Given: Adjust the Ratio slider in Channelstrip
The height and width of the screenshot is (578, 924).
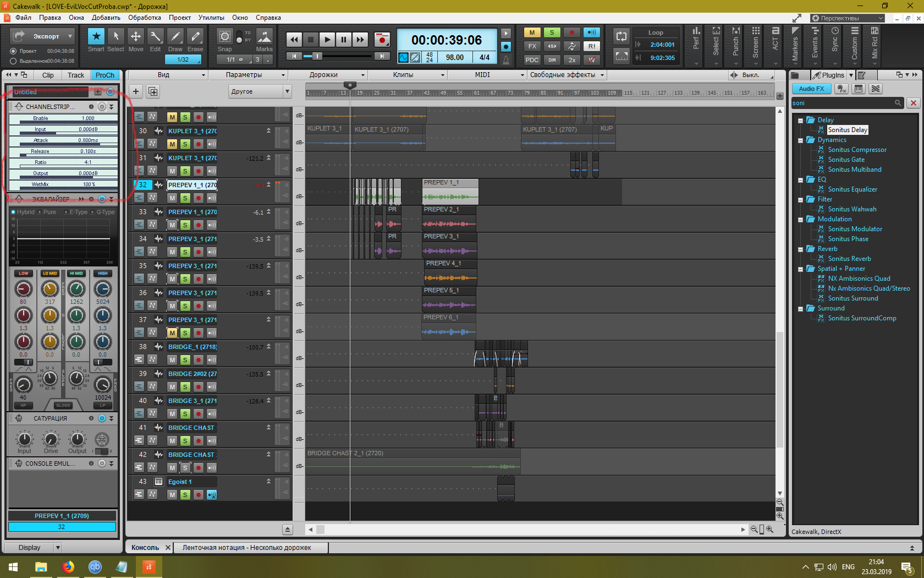Looking at the screenshot, I should (64, 163).
